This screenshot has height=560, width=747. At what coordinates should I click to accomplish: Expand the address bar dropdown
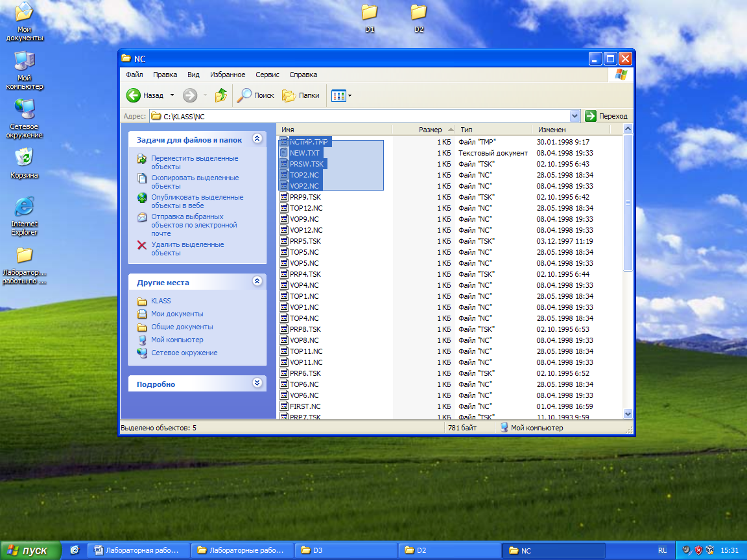tap(575, 116)
